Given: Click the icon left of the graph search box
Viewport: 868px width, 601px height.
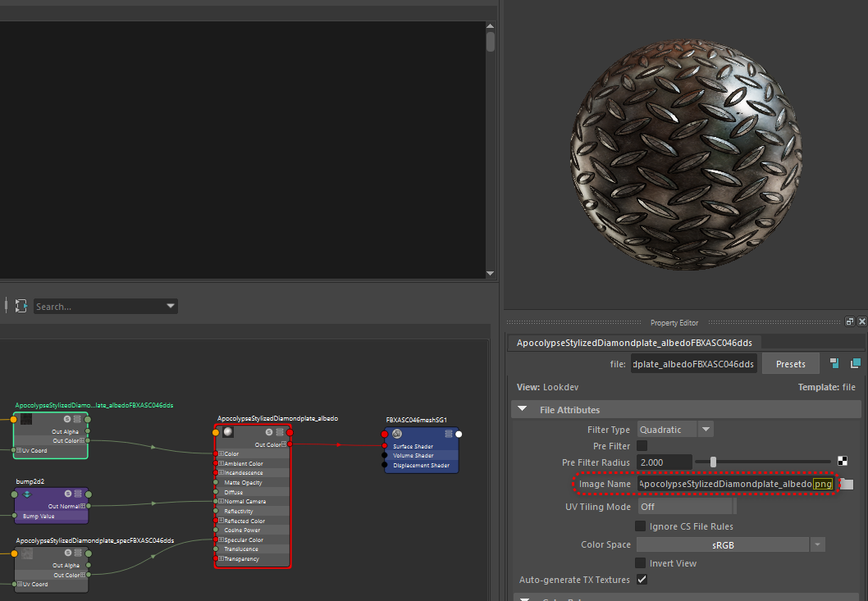Looking at the screenshot, I should point(21,306).
